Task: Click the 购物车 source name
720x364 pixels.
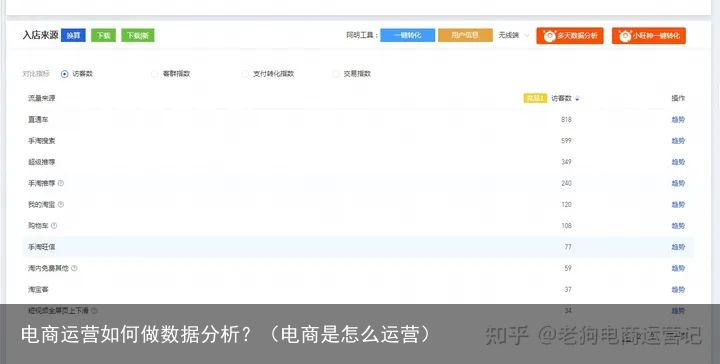Action: click(x=38, y=226)
